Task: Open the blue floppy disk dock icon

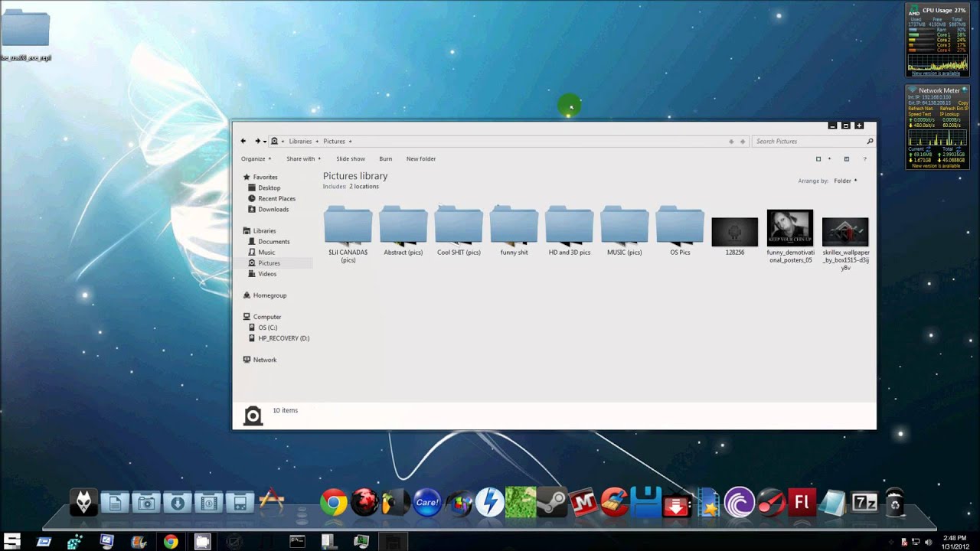Action: (646, 503)
